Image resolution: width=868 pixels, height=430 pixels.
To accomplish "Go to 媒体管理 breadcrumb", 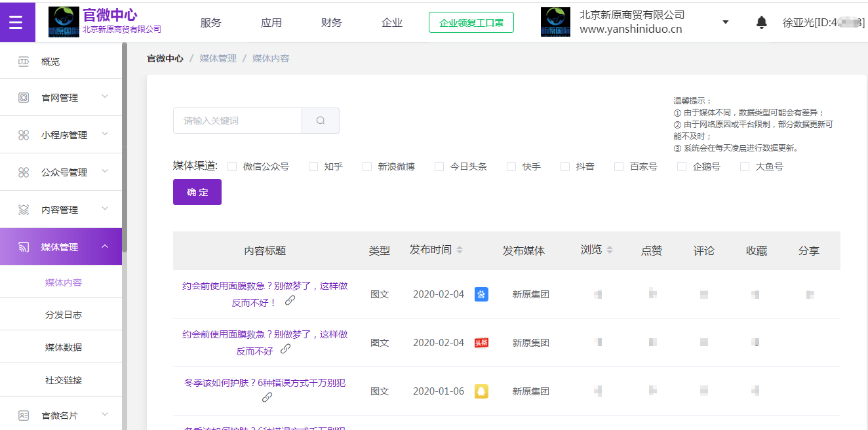I will click(218, 58).
